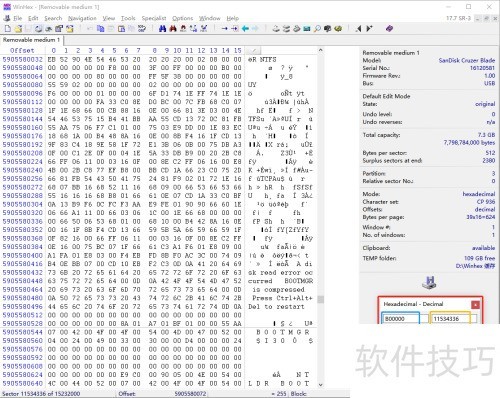Click the black left triangle toolbar icon
The image size is (500, 398).
coord(359,29)
